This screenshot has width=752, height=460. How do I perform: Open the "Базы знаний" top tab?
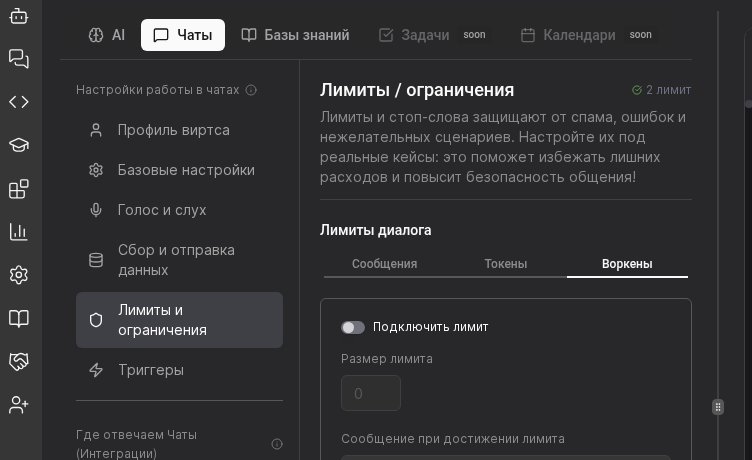pyautogui.click(x=295, y=35)
